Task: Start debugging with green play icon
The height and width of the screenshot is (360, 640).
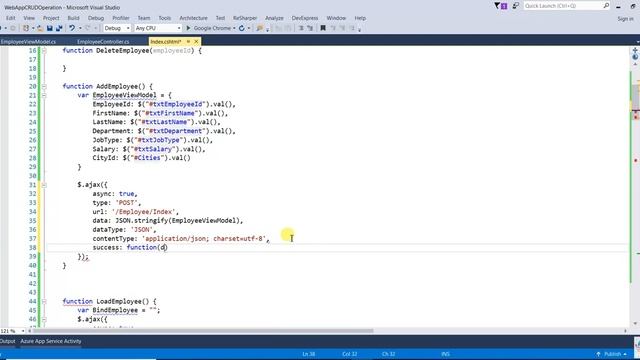Action: click(188, 28)
